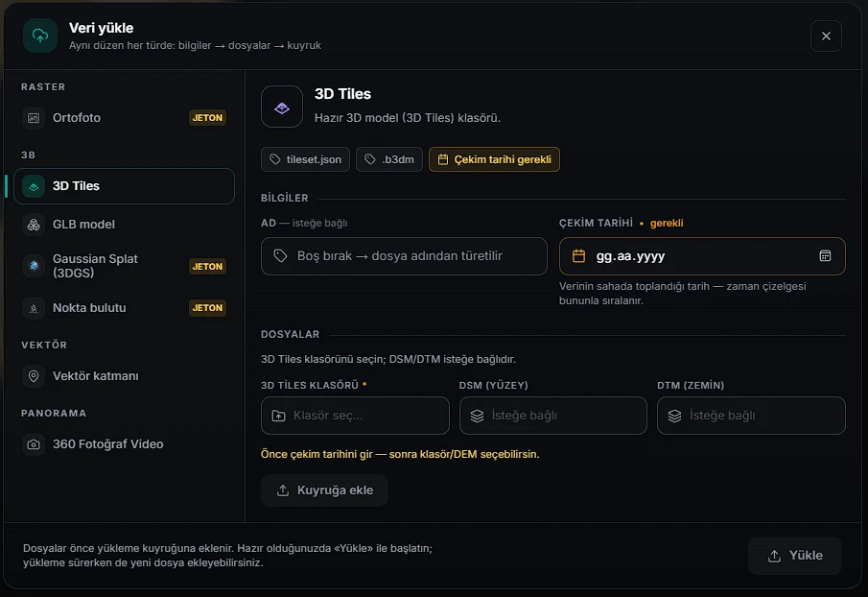Open the Klasör seç folder picker
This screenshot has width=868, height=597.
coord(355,416)
